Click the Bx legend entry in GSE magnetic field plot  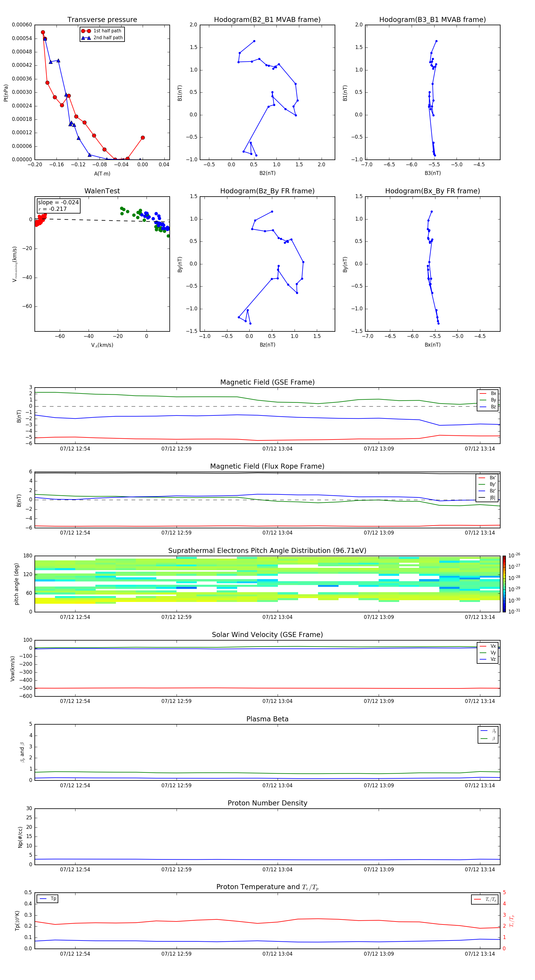(488, 393)
